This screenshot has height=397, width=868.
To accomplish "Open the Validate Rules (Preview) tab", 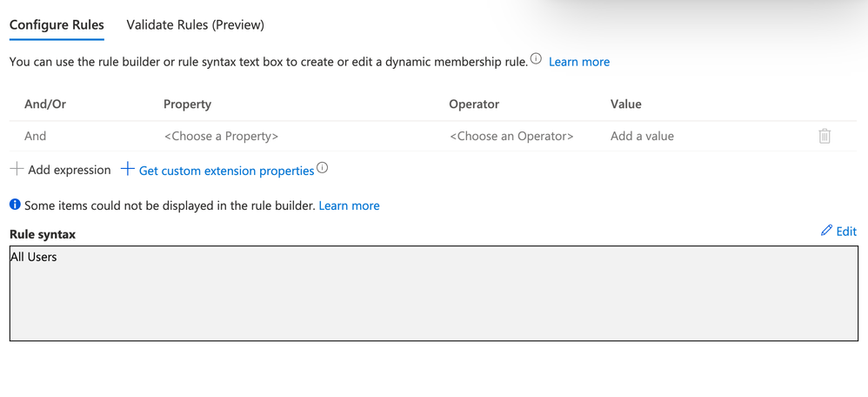I will click(195, 24).
